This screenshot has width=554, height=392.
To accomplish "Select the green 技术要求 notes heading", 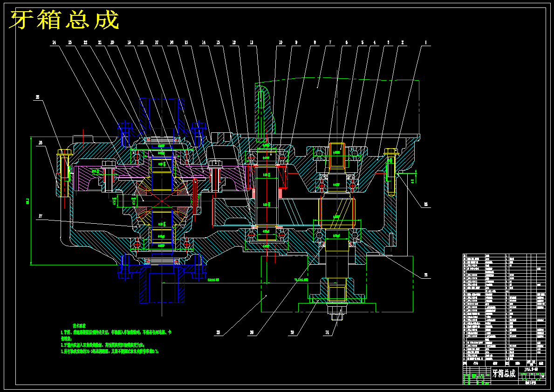I will 79,325.
